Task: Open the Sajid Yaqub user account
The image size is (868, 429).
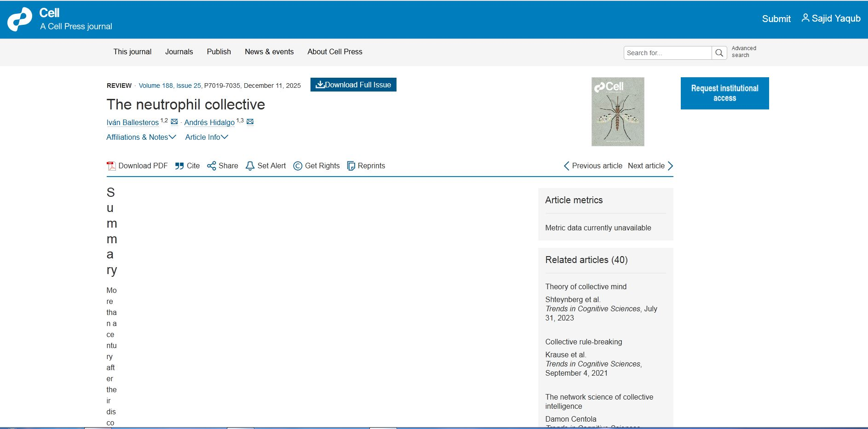Action: tap(831, 18)
